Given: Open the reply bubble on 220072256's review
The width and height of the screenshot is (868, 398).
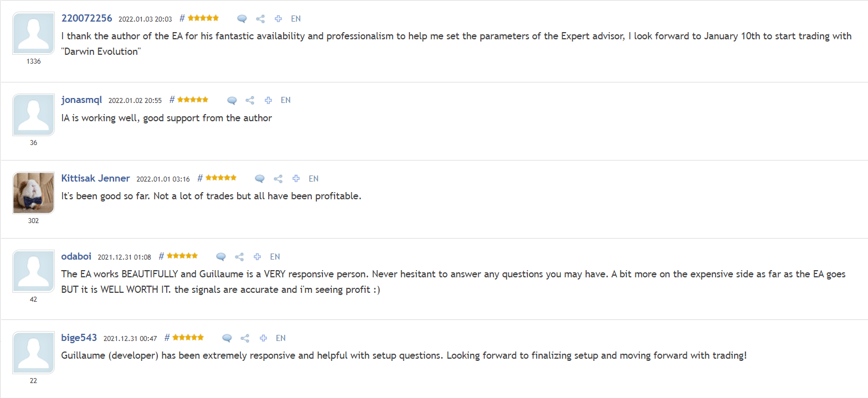Looking at the screenshot, I should (x=242, y=18).
